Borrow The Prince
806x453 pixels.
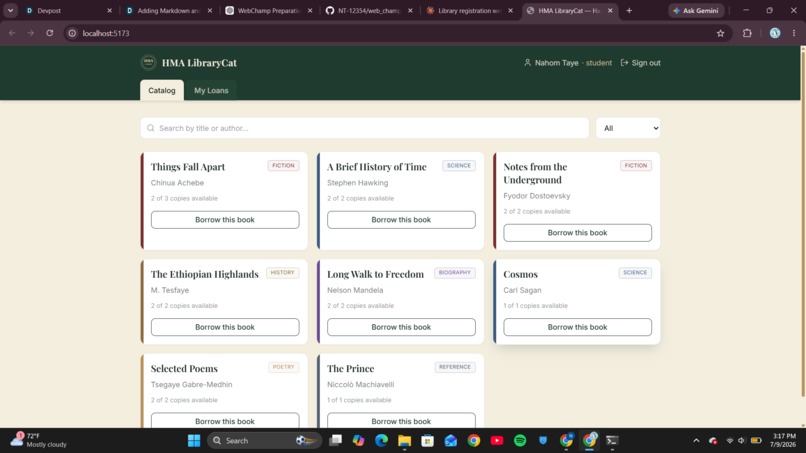click(401, 421)
